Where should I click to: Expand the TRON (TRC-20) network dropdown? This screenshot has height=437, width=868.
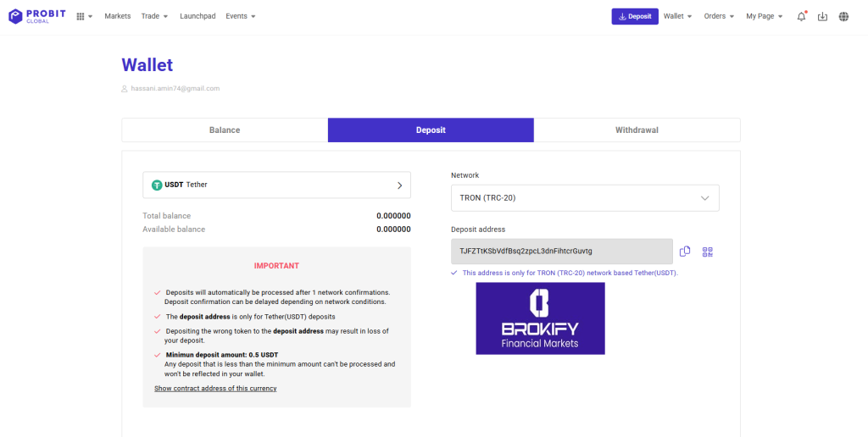[585, 198]
